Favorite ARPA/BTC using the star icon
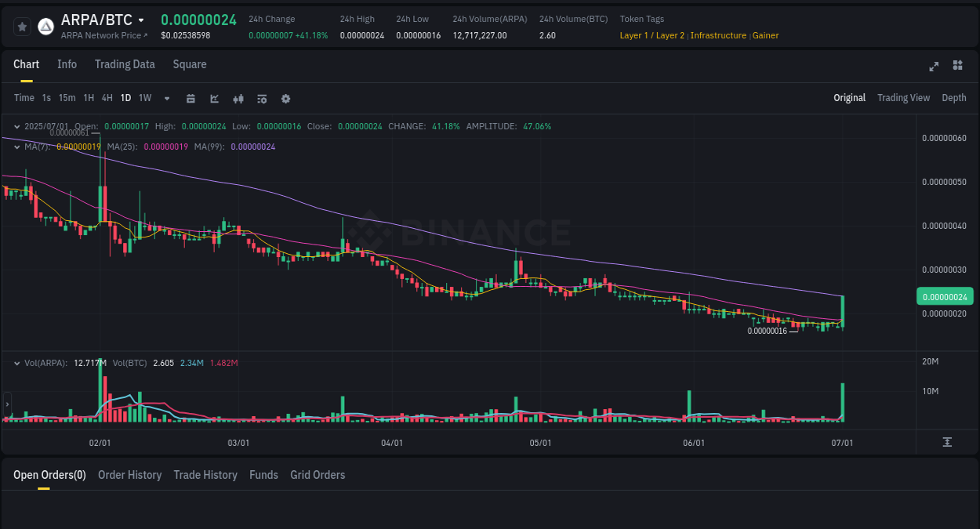The image size is (980, 529). point(21,26)
